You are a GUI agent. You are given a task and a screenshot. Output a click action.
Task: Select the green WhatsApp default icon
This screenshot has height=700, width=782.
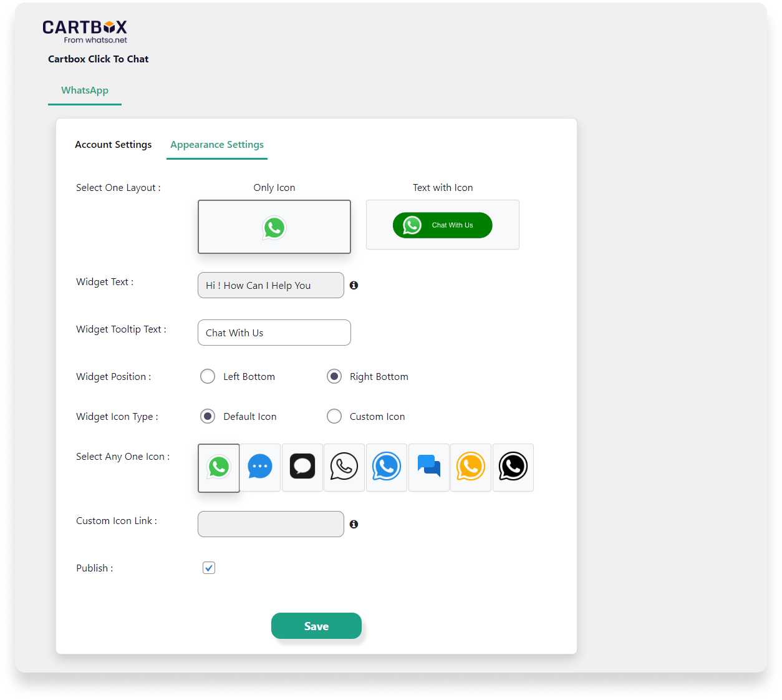(x=219, y=468)
